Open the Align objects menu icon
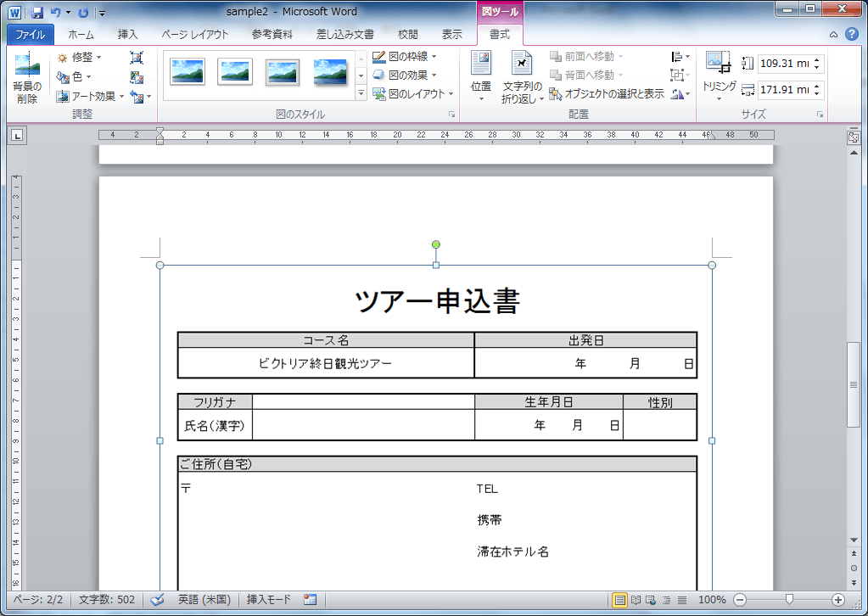Image resolution: width=868 pixels, height=616 pixels. click(x=680, y=57)
